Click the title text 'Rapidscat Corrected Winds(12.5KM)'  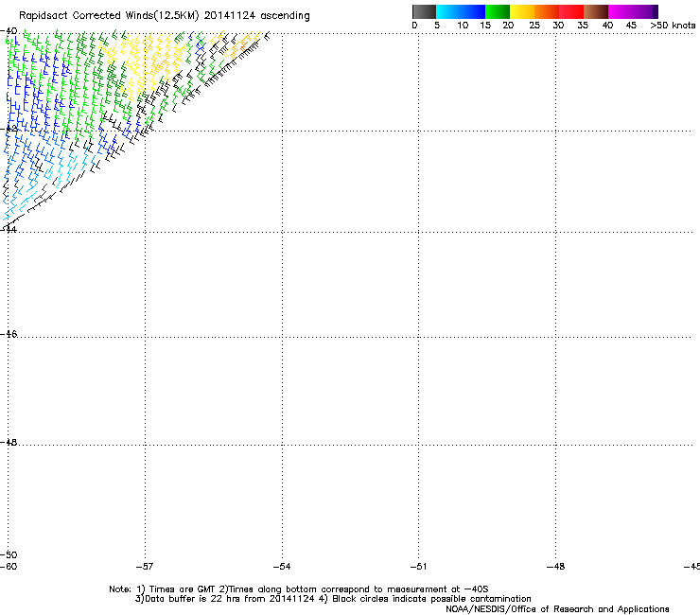(109, 16)
